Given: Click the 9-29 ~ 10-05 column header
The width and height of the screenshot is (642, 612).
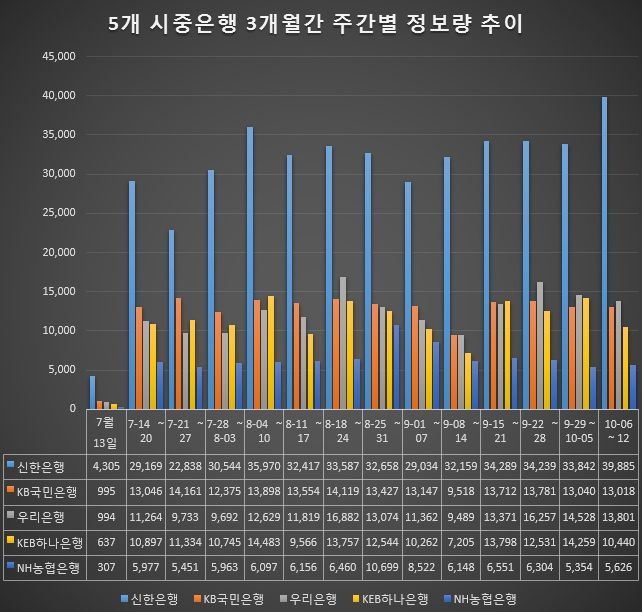Looking at the screenshot, I should (x=579, y=433).
